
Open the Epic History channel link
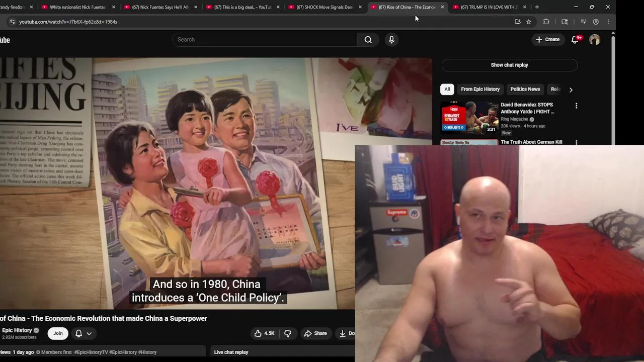(17, 330)
